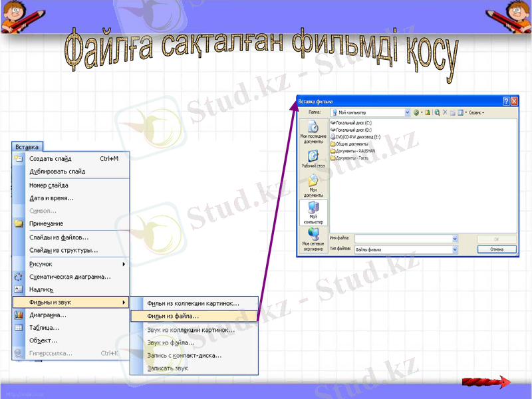This screenshot has width=532, height=399.
Task: Expand the Тип файлов dropdown
Action: click(456, 249)
